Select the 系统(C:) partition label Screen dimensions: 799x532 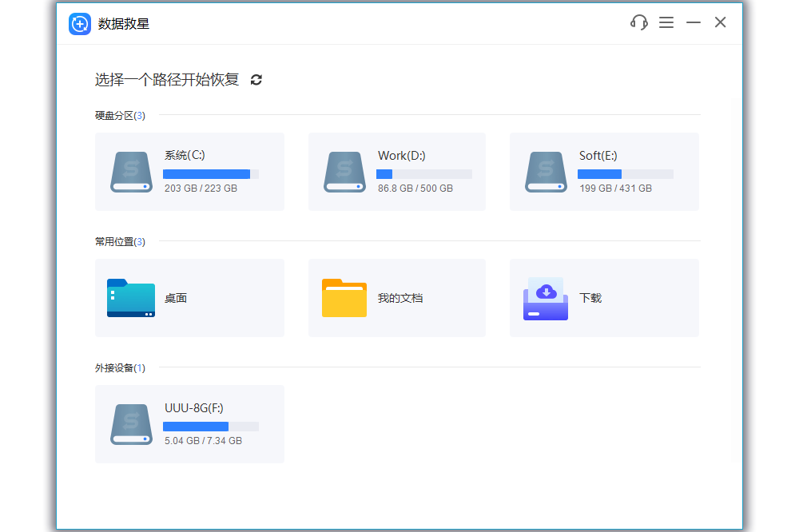point(185,156)
